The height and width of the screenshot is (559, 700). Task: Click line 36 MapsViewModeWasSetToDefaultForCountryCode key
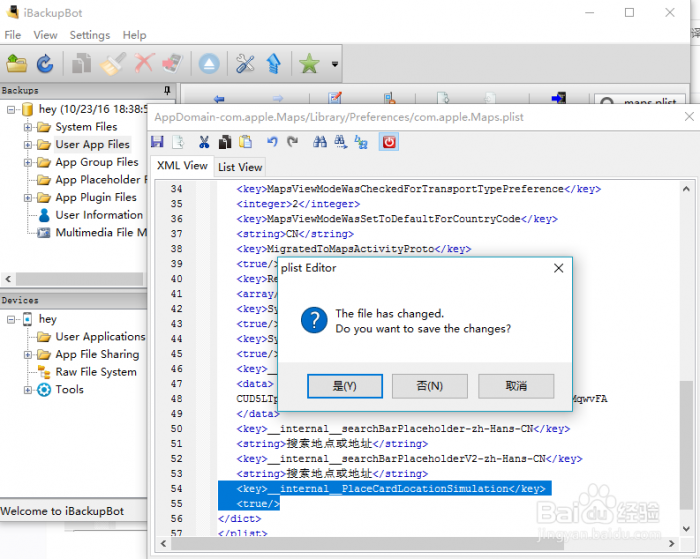click(x=397, y=219)
